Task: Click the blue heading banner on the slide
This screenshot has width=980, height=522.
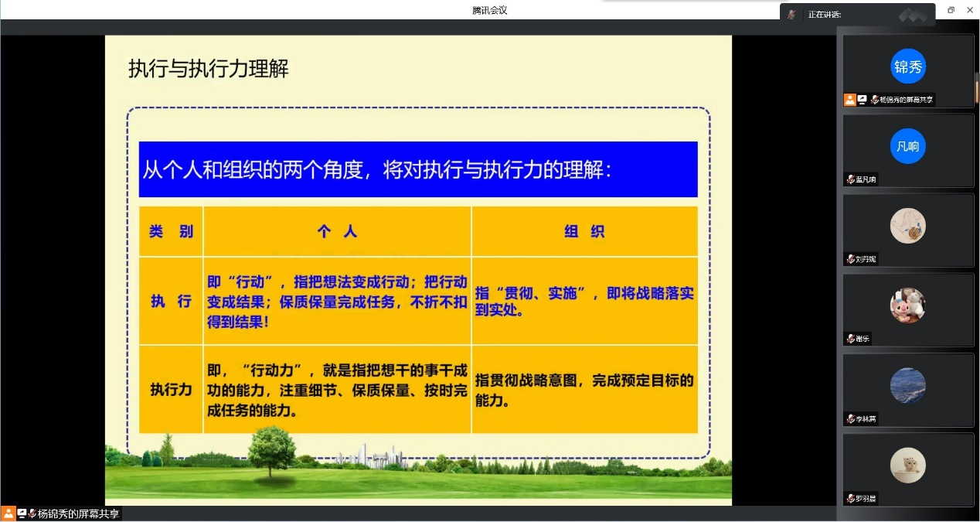Action: (x=417, y=169)
